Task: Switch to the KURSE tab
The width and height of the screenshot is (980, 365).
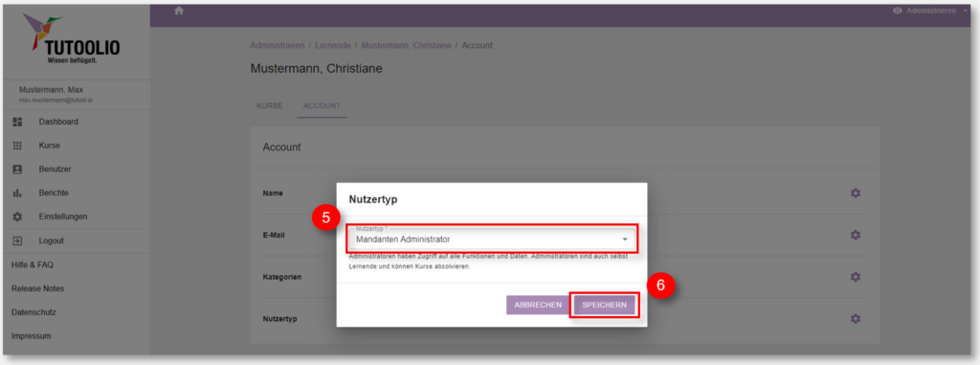Action: (269, 105)
